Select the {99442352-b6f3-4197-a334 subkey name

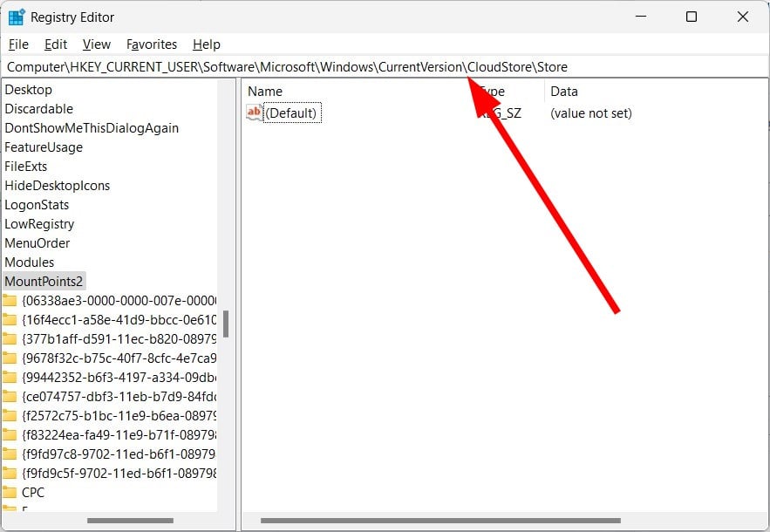119,378
